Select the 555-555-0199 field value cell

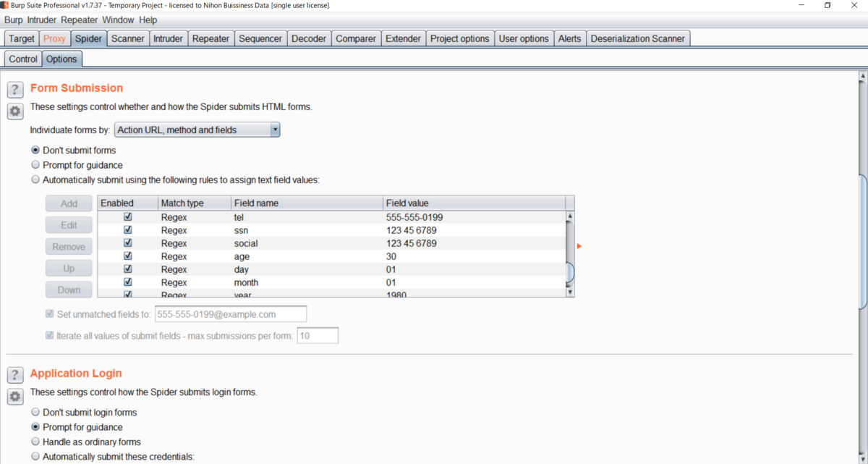(x=474, y=217)
